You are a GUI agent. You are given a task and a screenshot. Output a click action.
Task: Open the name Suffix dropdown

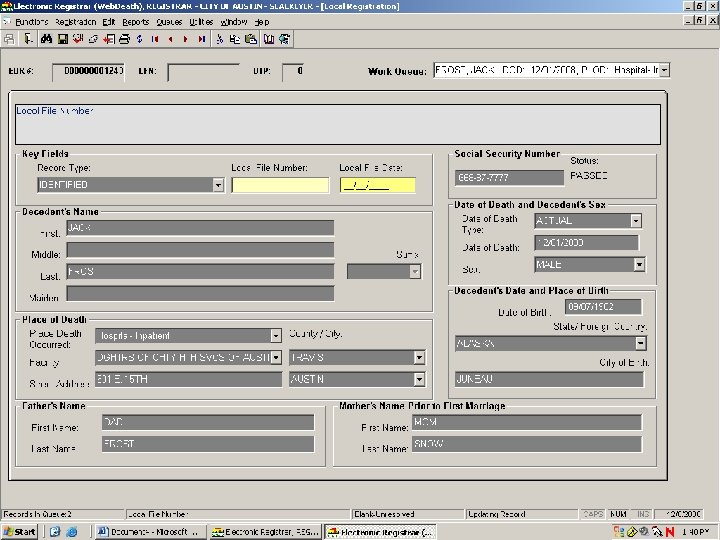[x=415, y=271]
